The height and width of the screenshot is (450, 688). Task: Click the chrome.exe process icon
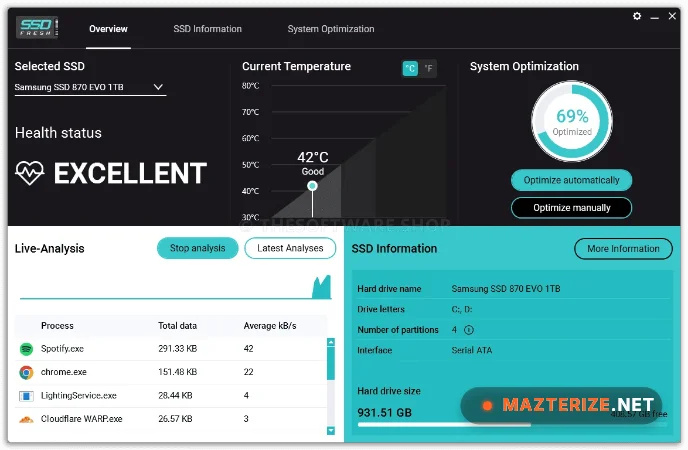point(26,372)
